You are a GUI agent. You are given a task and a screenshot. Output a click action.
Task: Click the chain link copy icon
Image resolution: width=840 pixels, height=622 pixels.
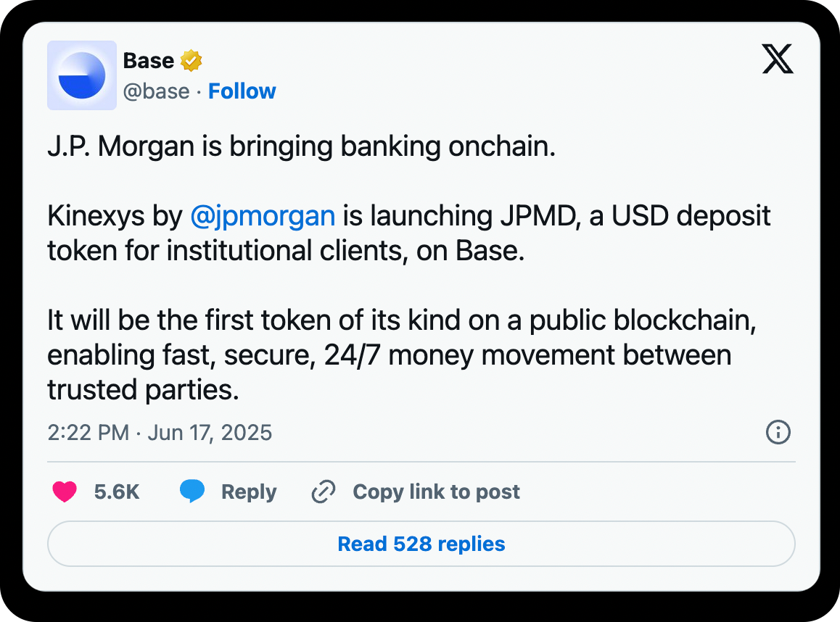click(323, 492)
